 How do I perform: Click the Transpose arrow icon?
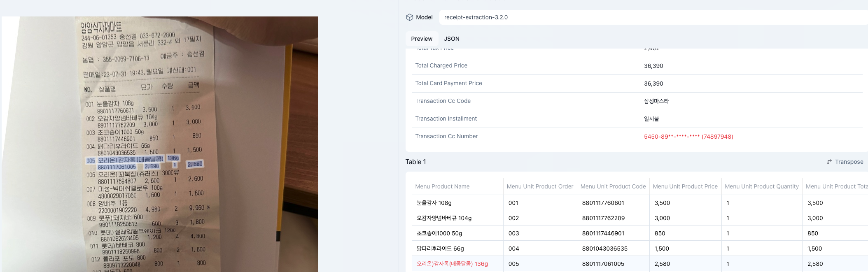[829, 162]
